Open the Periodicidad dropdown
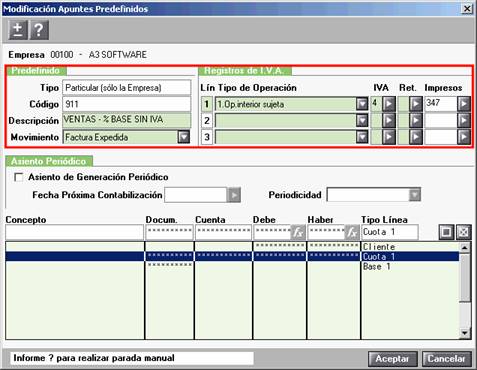The image size is (477, 370). [415, 195]
